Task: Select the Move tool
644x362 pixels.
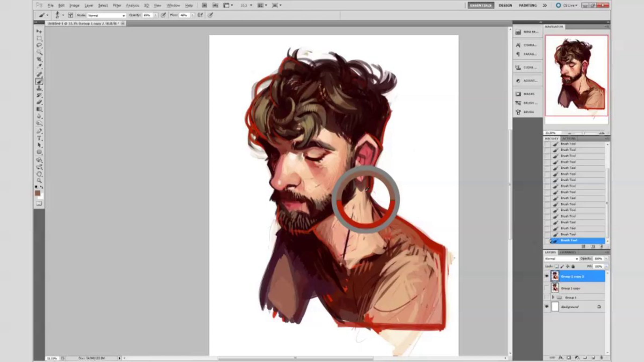Action: click(39, 31)
